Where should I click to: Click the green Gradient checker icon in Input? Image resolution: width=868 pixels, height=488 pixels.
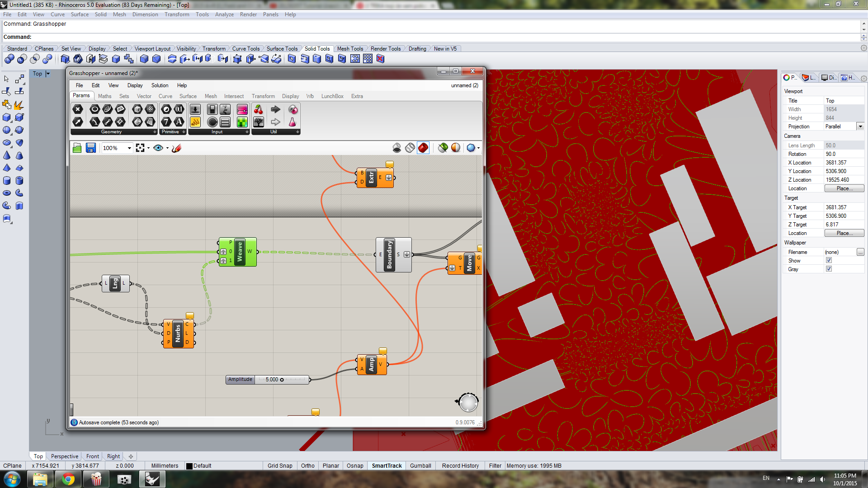coord(242,122)
